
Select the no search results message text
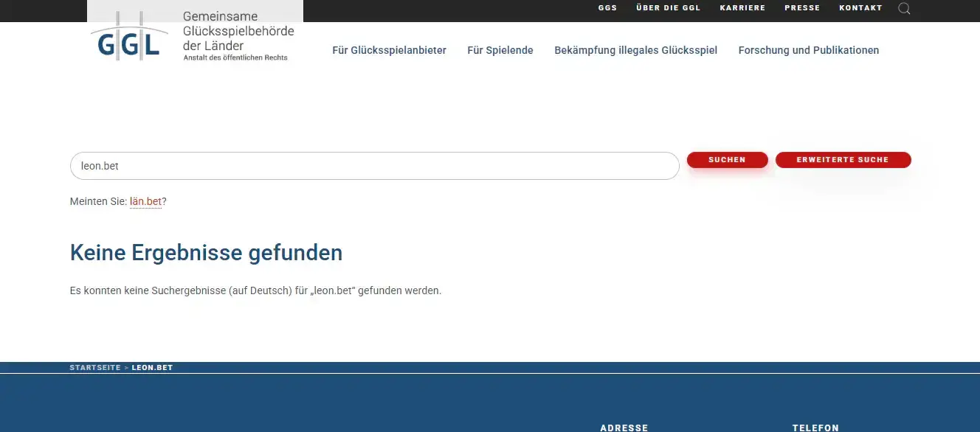255,290
